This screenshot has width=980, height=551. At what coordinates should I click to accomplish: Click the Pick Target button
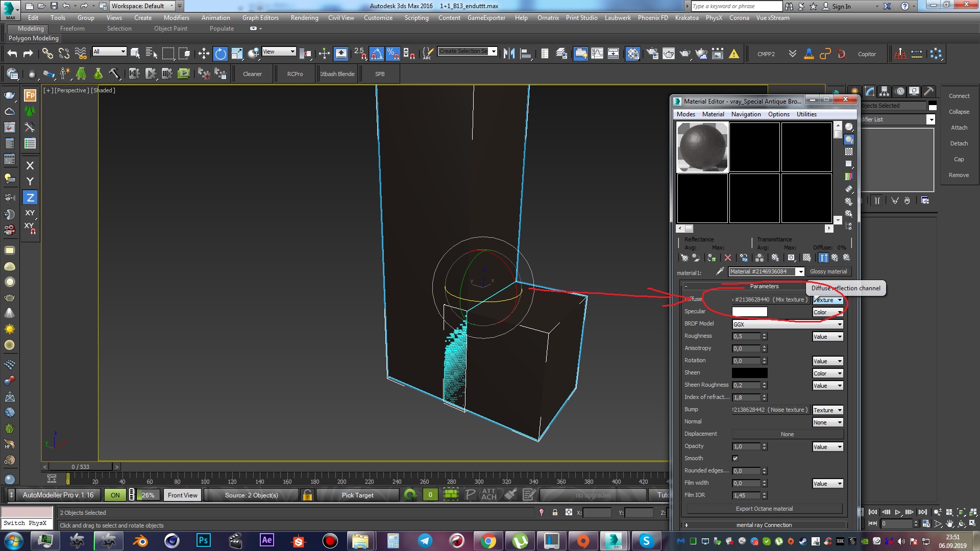[x=357, y=495]
